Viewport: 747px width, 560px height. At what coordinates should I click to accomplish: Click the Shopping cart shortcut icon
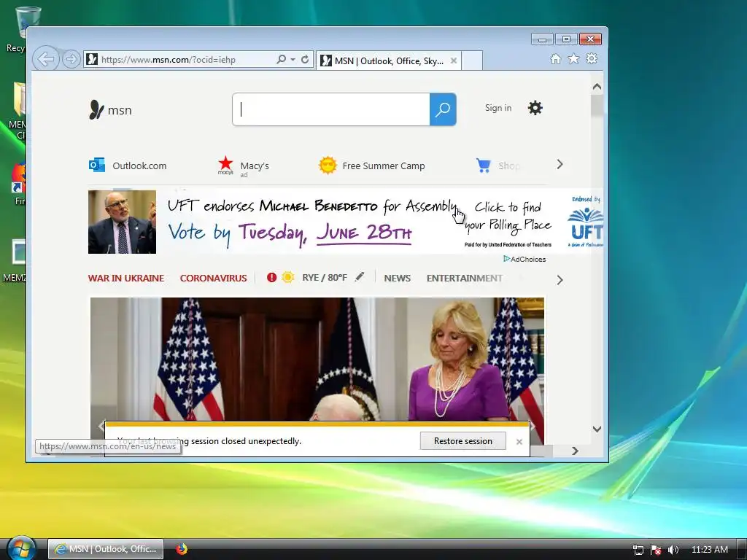484,166
